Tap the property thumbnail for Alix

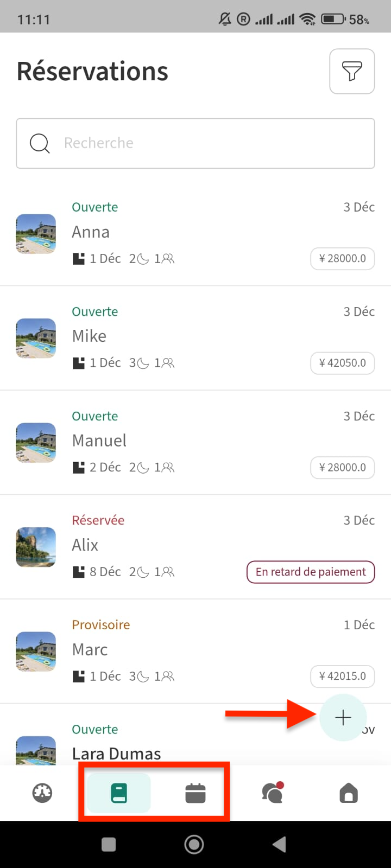36,547
